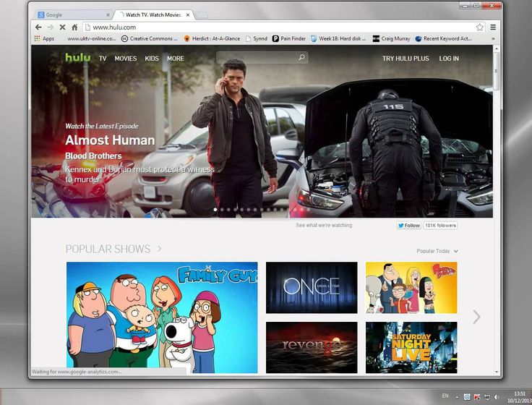532x405 pixels.
Task: Open the MORE menu on Hulu
Action: point(176,59)
